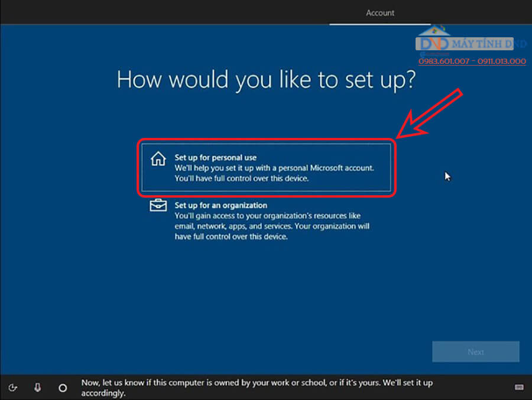This screenshot has height=400, width=532.
Task: Toggle the microphone icon in bottom bar
Action: click(38, 388)
